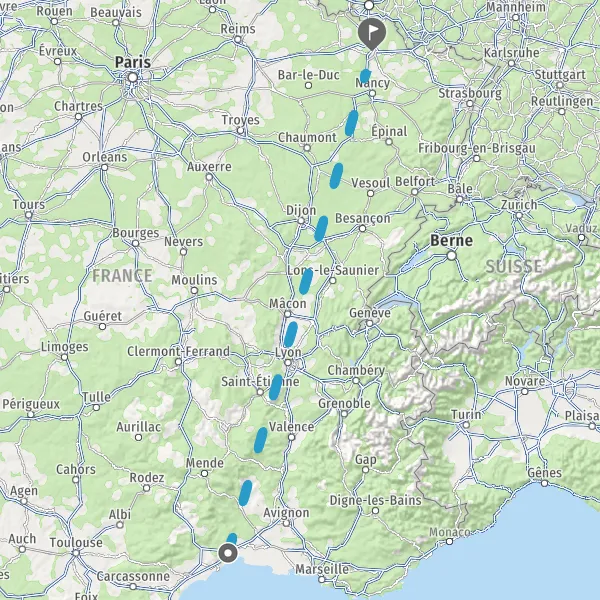Click the Toulouse city marker dot
The width and height of the screenshot is (600, 600).
[x=76, y=553]
